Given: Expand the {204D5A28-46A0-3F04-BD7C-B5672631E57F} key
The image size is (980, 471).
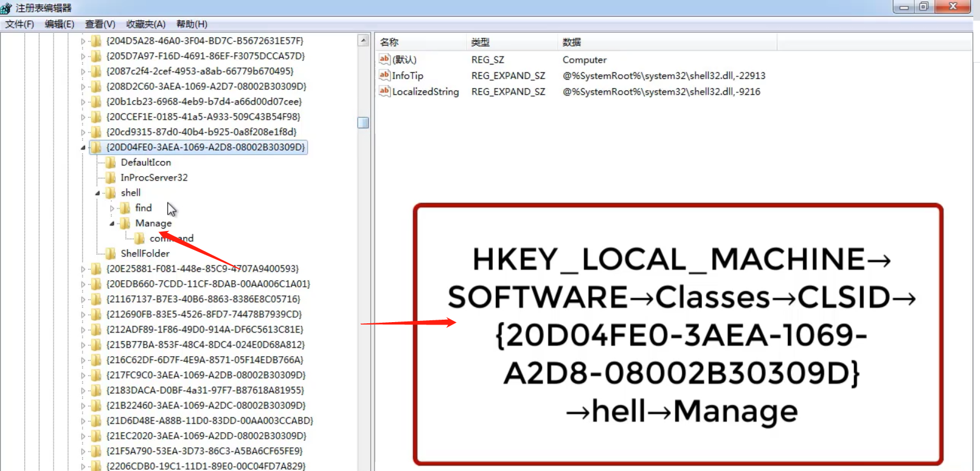Looking at the screenshot, I should pos(83,41).
